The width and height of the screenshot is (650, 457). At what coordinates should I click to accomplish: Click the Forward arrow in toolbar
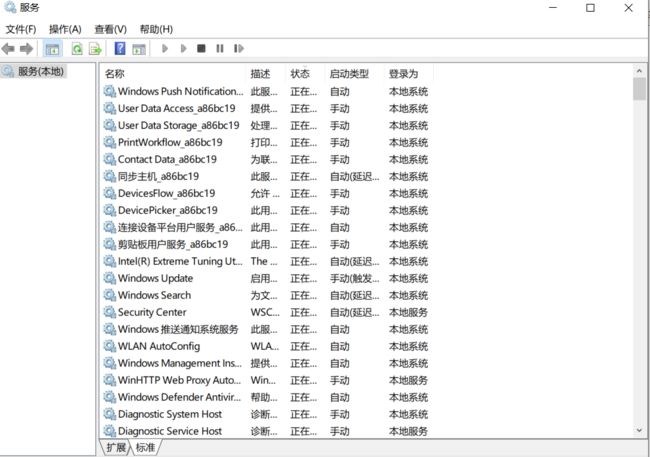click(x=27, y=49)
